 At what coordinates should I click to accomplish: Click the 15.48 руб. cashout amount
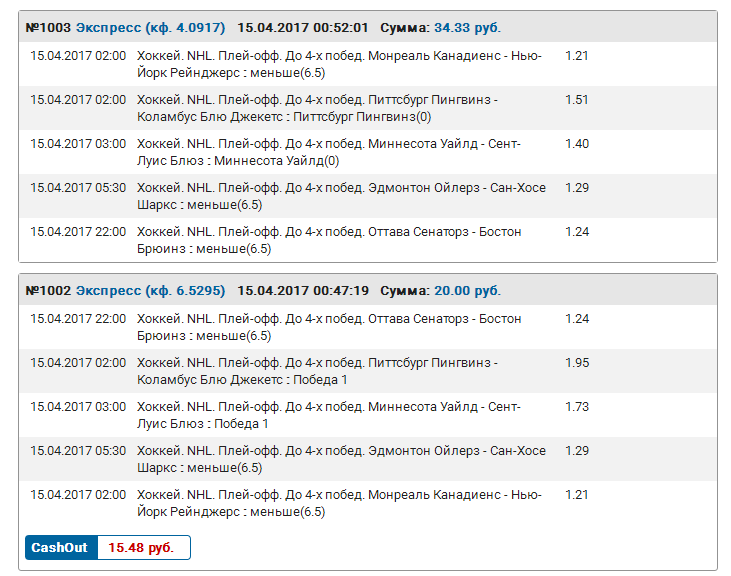click(x=141, y=548)
